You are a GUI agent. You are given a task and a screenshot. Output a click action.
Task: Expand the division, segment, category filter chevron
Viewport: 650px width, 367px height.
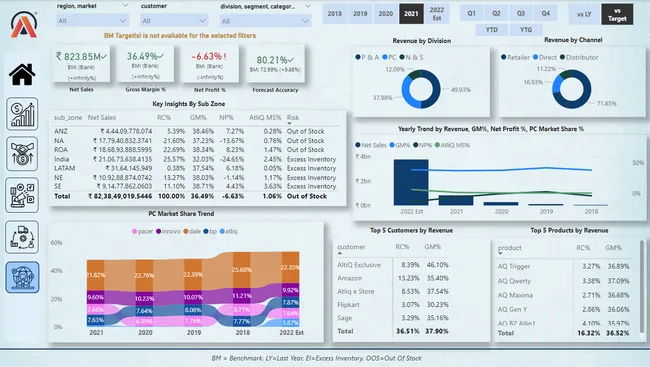[308, 6]
